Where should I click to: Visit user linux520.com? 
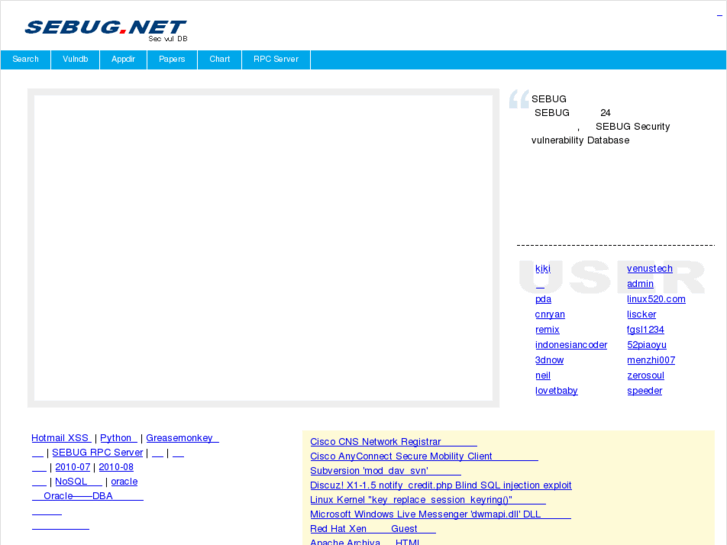click(x=656, y=299)
